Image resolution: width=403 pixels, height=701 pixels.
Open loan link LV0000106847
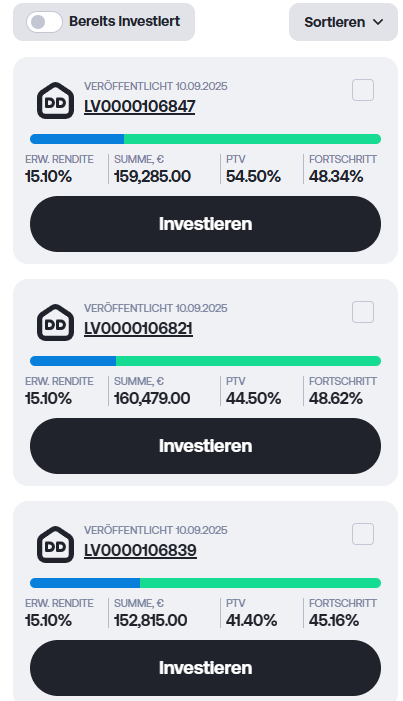point(140,106)
